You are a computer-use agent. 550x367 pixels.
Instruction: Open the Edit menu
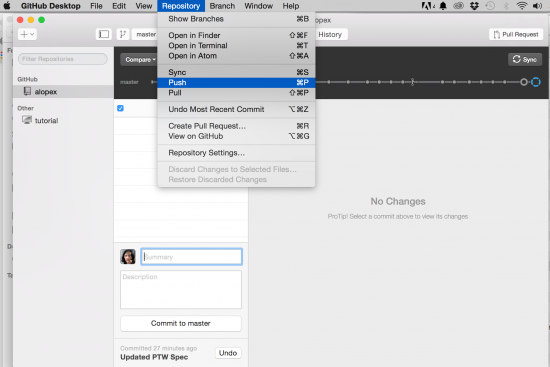[x=119, y=6]
